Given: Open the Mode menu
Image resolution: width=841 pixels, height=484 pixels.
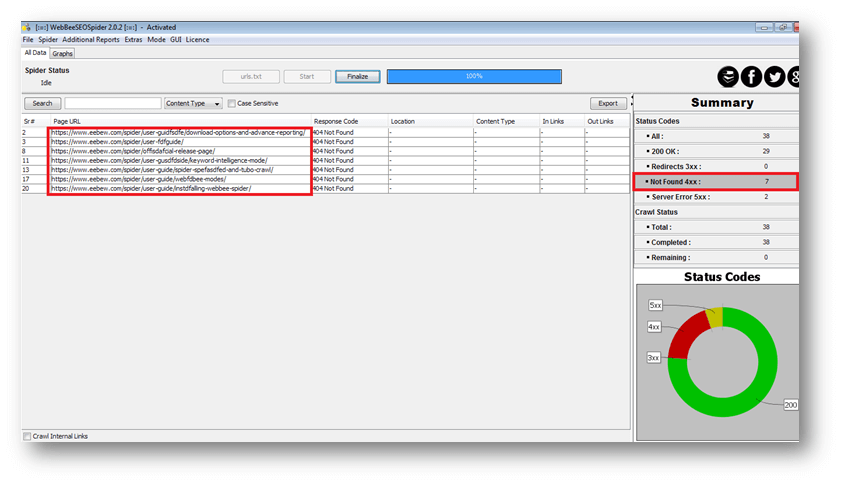Looking at the screenshot, I should pos(156,40).
